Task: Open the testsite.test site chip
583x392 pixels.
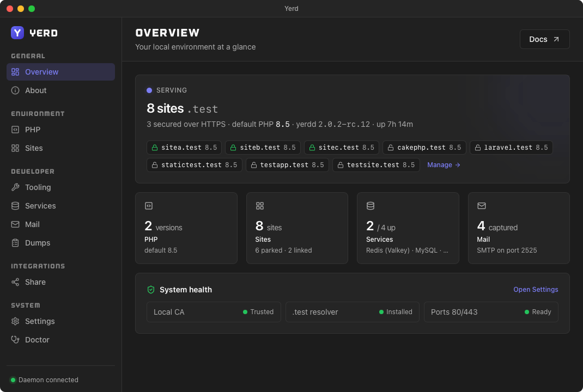Action: tap(376, 165)
